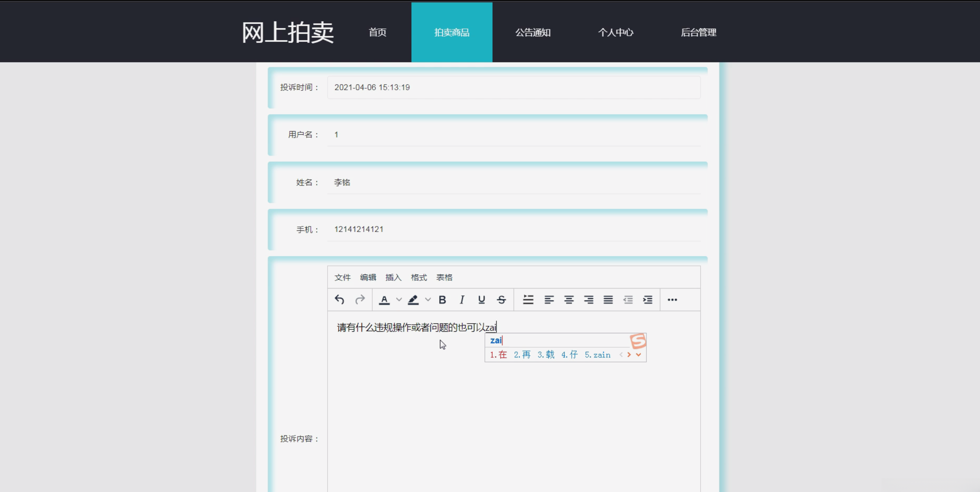
Task: Open the 后台管理 navigation tab
Action: [699, 32]
